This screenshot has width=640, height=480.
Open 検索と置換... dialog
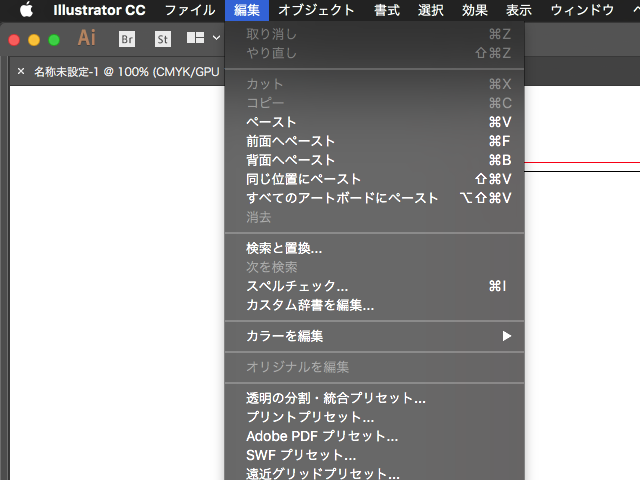tap(374, 248)
